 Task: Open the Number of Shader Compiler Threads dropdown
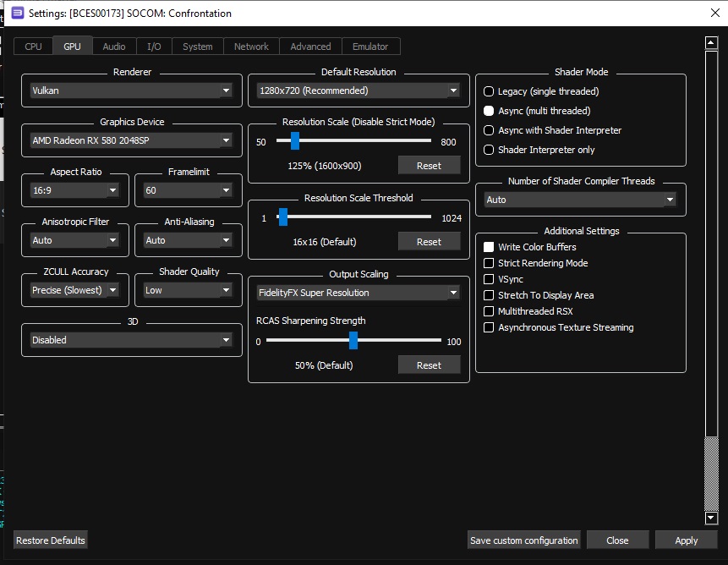coord(580,200)
